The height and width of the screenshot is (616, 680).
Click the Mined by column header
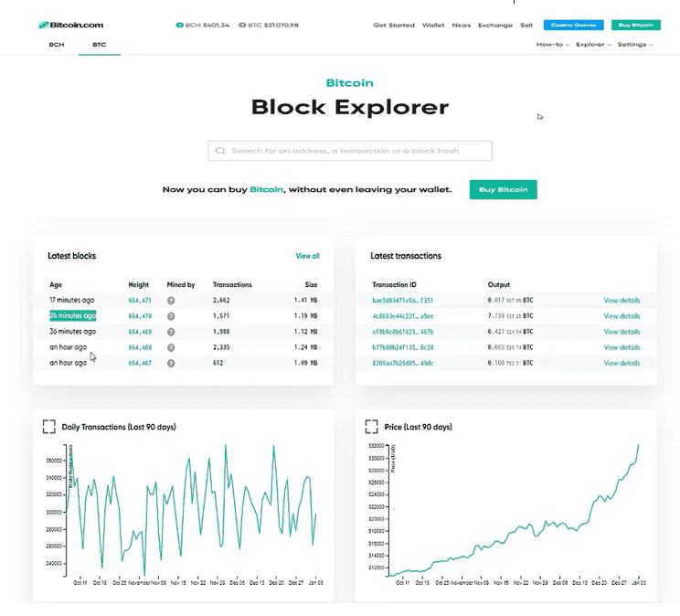coord(181,284)
